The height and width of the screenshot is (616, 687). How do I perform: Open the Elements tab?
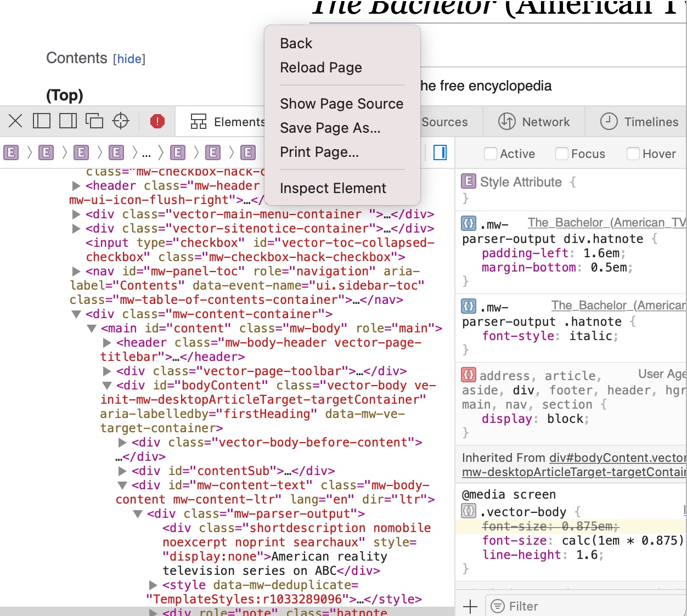228,122
